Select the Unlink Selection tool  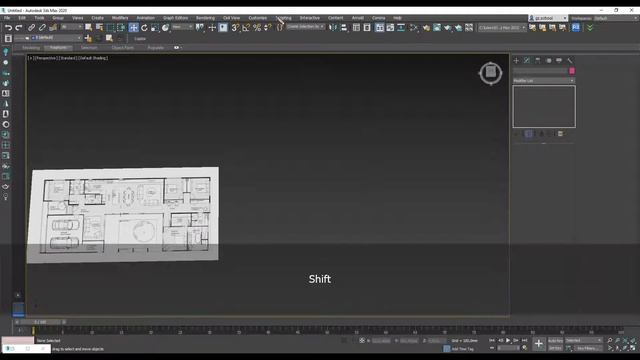pyautogui.click(x=42, y=28)
